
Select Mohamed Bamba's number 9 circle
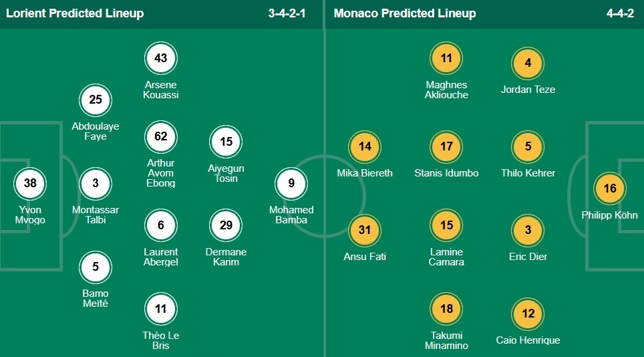pos(291,183)
